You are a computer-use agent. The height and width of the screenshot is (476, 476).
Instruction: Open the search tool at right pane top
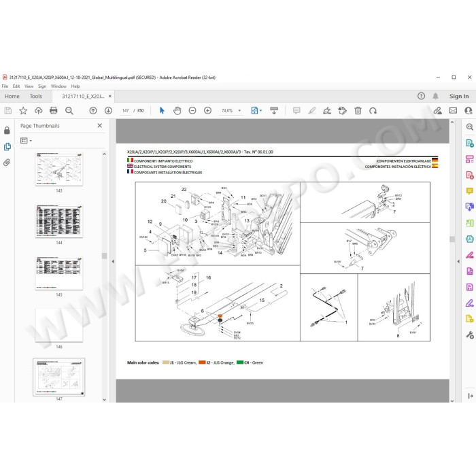point(470,127)
